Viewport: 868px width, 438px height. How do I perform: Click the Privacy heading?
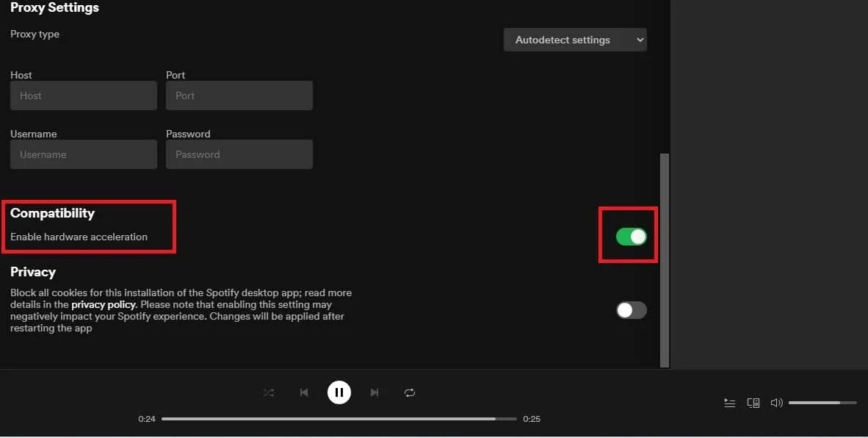(33, 272)
